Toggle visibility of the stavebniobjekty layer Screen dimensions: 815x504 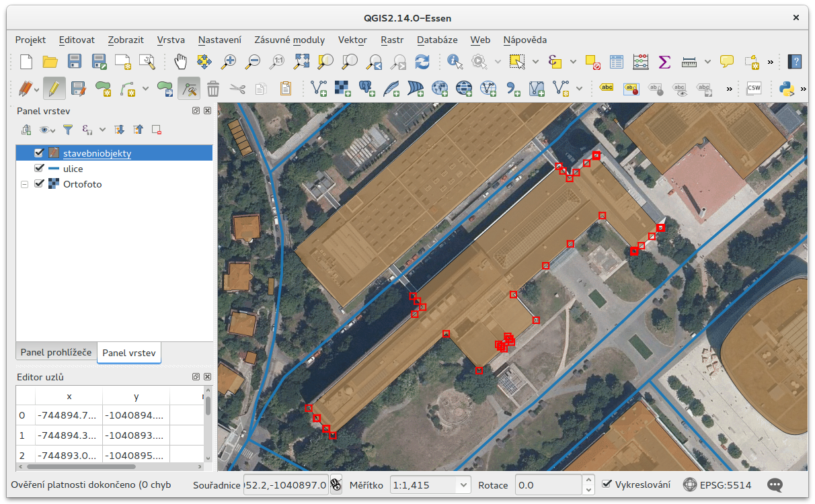[x=39, y=153]
